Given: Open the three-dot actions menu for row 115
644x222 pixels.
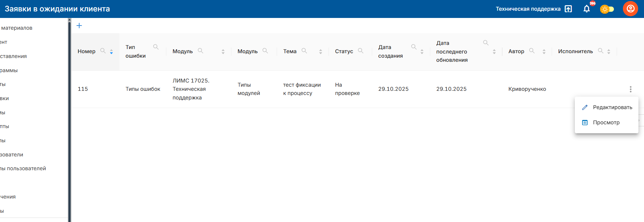Looking at the screenshot, I should [x=631, y=89].
